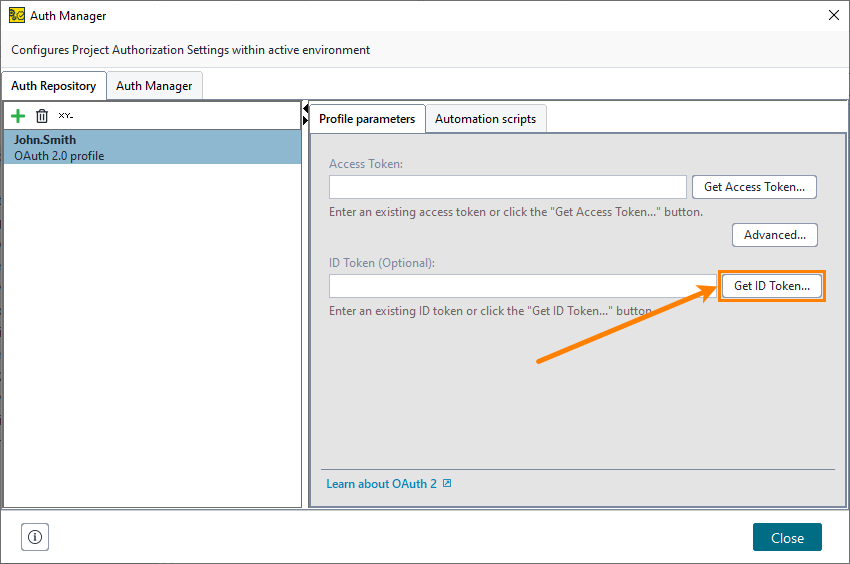850x564 pixels.
Task: Open the Automation scripts tab
Action: tap(485, 119)
